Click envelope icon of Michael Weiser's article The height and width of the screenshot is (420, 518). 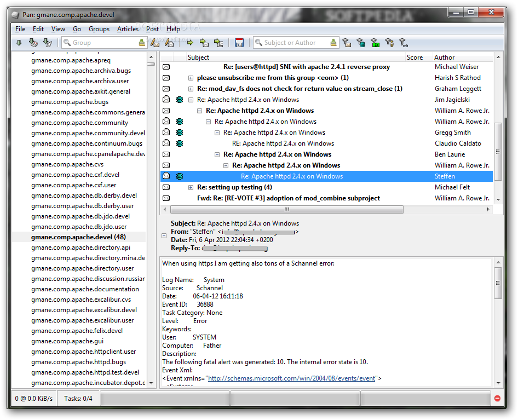pyautogui.click(x=166, y=67)
